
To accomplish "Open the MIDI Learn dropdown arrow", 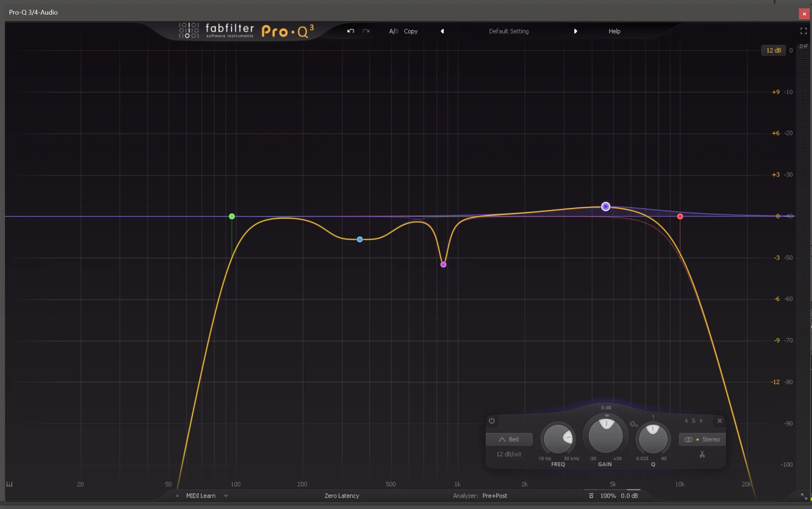I will pos(226,496).
